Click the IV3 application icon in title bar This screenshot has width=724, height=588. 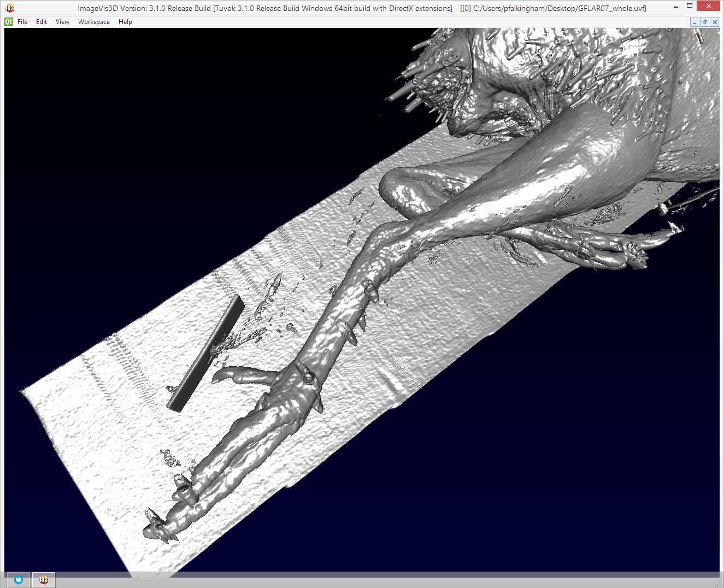(x=10, y=8)
